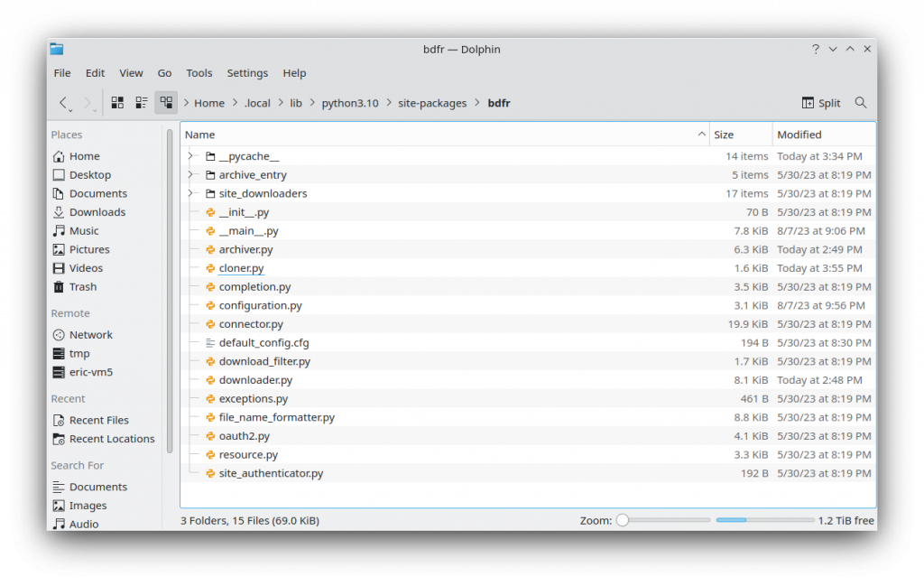Viewport: 924px width, 586px height.
Task: Open the Go menu
Action: (x=164, y=73)
